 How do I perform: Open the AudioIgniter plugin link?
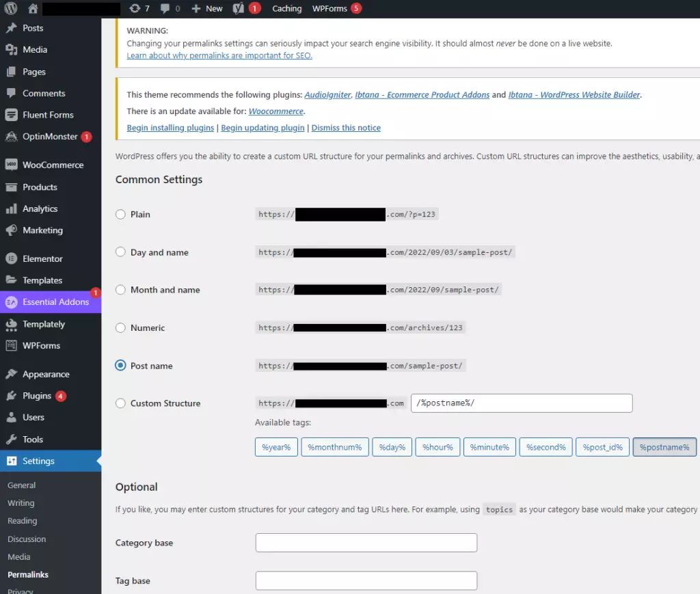[327, 94]
